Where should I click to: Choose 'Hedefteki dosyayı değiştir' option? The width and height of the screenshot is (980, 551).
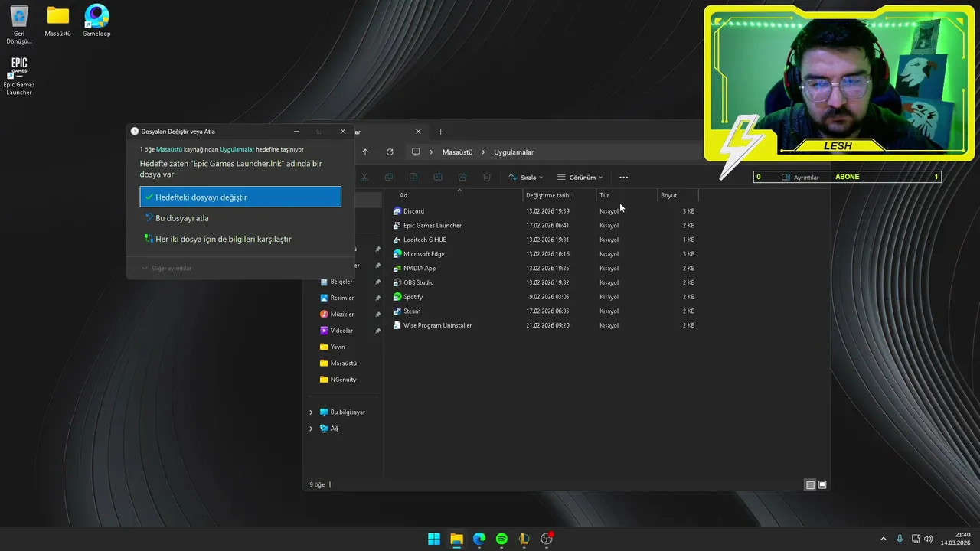[x=240, y=197]
